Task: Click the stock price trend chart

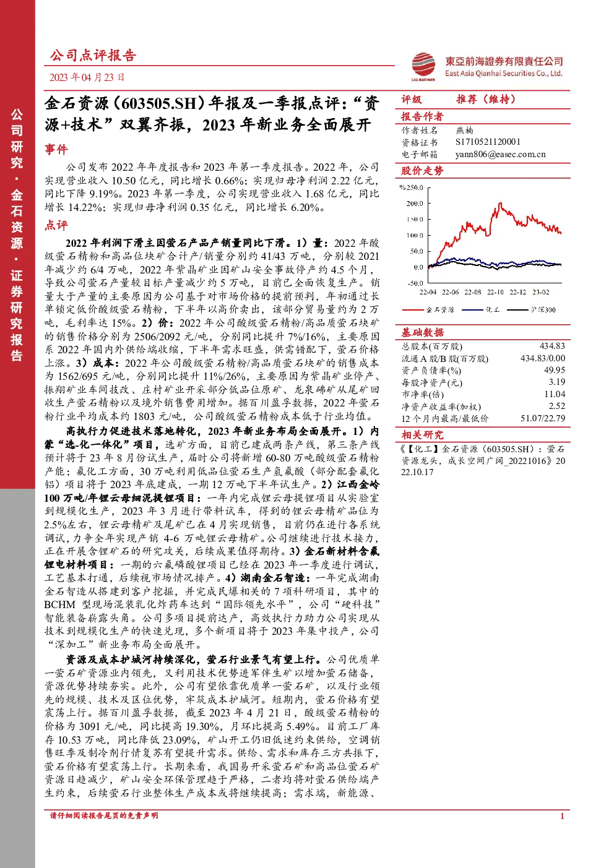Action: (482, 247)
